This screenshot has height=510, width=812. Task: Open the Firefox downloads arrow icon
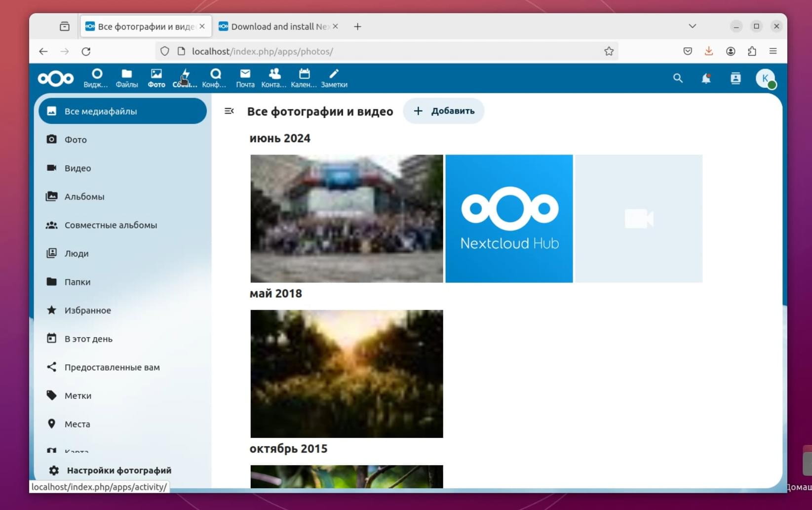tap(709, 51)
